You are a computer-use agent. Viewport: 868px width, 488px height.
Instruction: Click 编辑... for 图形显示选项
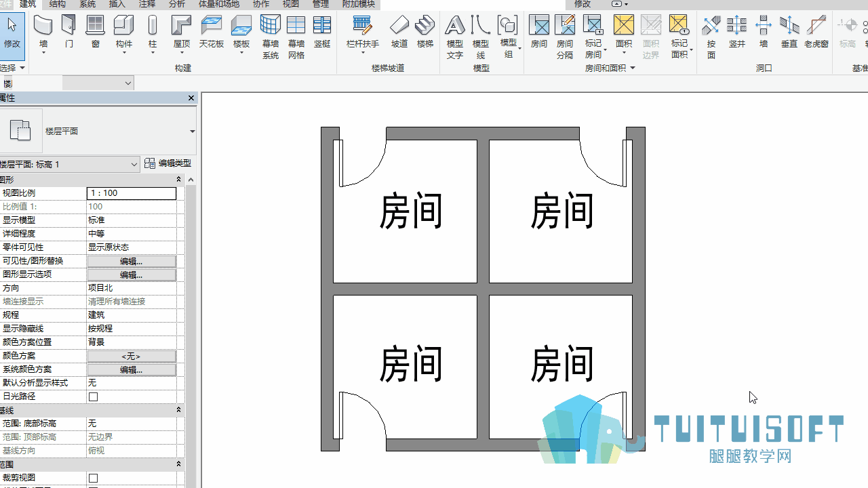[132, 274]
